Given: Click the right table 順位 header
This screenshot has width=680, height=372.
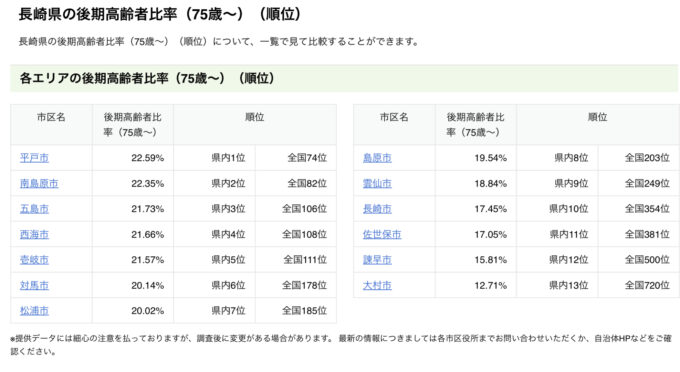Looking at the screenshot, I should click(x=598, y=124).
